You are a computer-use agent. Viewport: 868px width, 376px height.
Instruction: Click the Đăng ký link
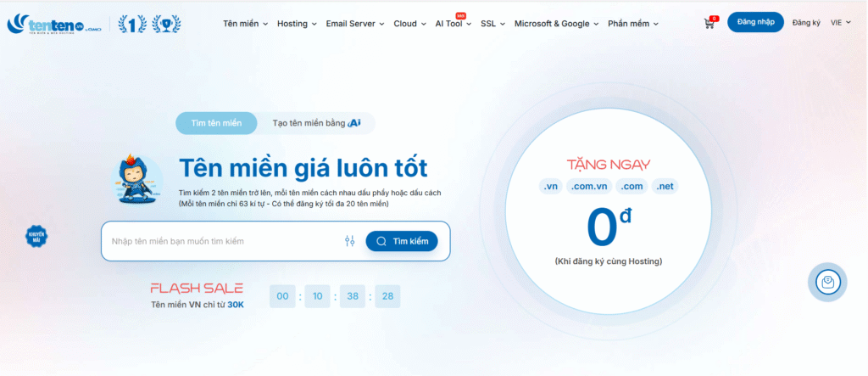[806, 23]
